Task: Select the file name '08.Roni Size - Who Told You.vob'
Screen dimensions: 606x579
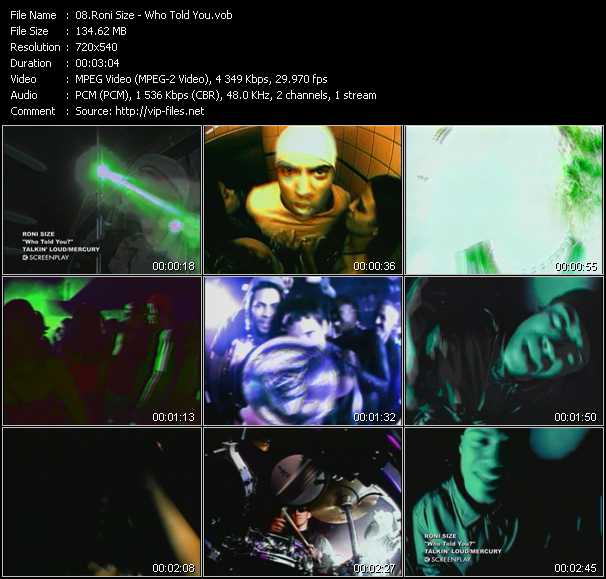Action: click(154, 15)
